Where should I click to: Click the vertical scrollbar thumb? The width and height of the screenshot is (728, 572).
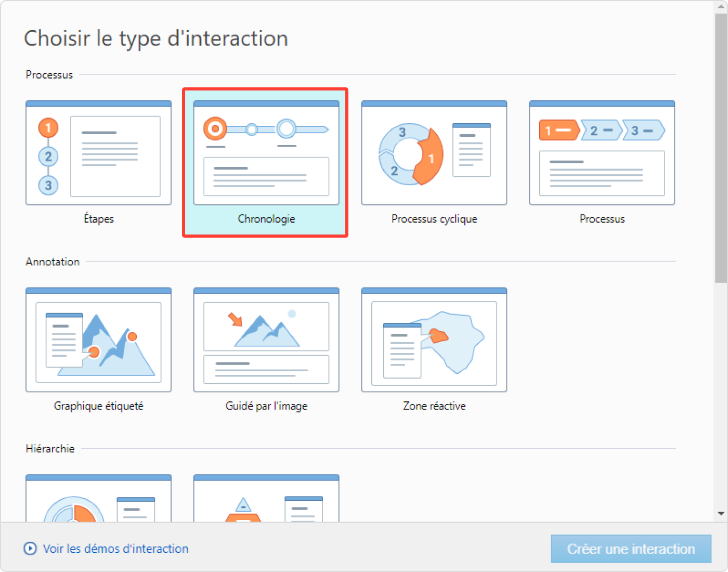[x=721, y=148]
